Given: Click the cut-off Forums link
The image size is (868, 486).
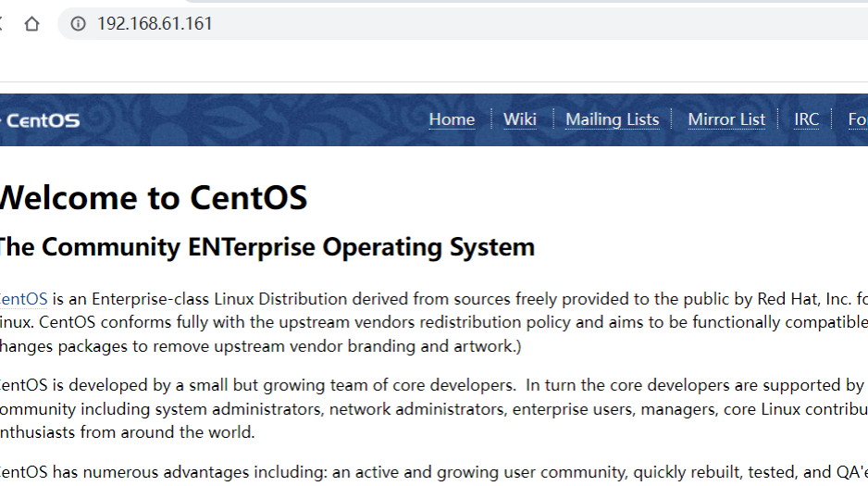Looking at the screenshot, I should point(858,119).
